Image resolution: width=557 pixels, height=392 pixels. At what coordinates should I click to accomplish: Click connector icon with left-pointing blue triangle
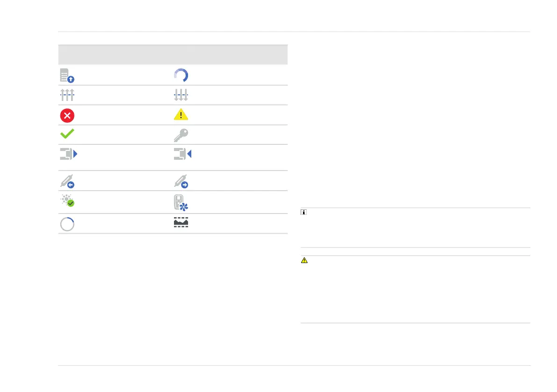pos(182,154)
